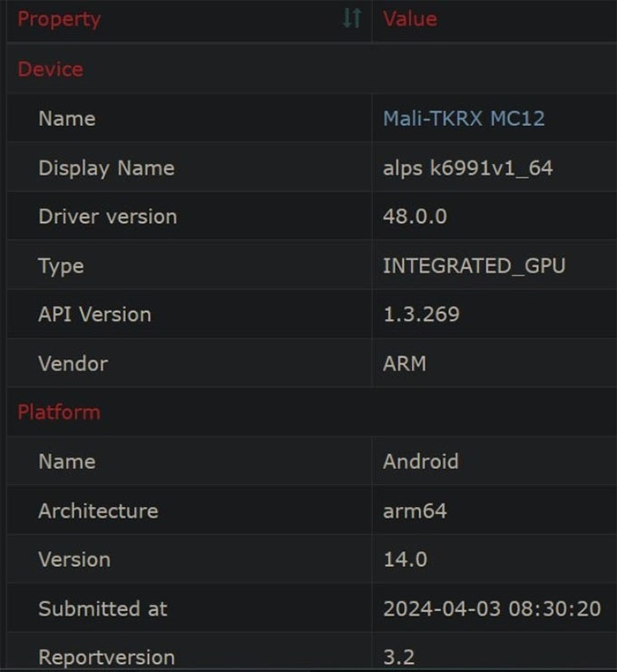This screenshot has width=617, height=672.
Task: Collapse the Device section header
Action: point(51,70)
